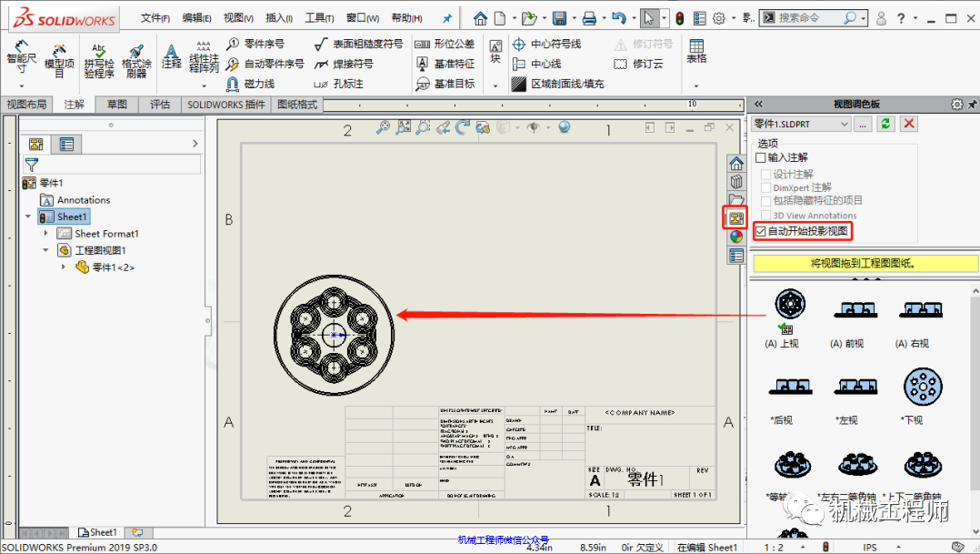
Task: Expand the 工程图视图1 tree node
Action: (x=45, y=250)
